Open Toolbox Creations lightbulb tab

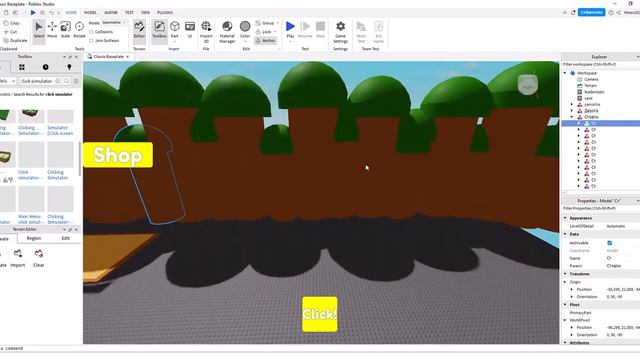coord(69,67)
